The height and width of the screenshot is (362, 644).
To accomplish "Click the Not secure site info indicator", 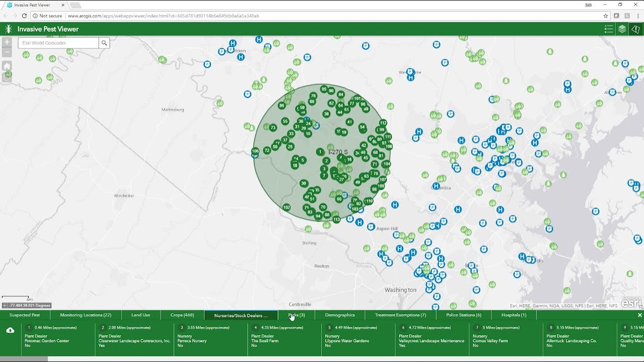I will (47, 16).
